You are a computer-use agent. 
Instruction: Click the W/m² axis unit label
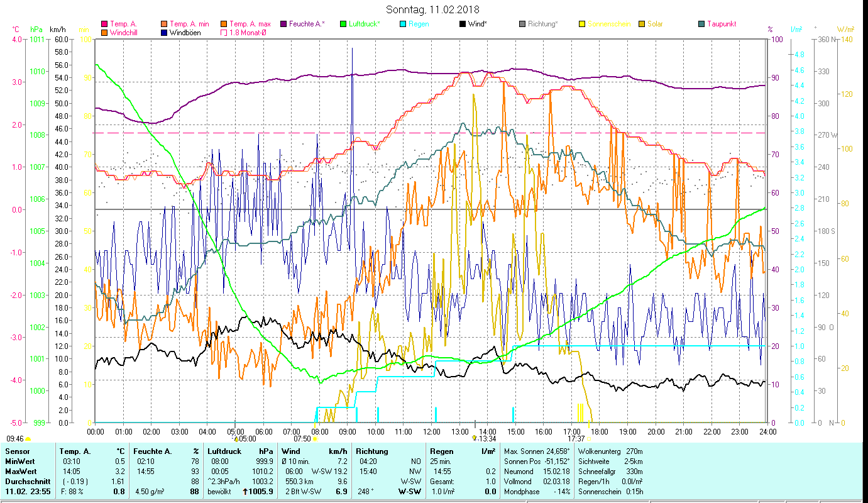pos(845,30)
